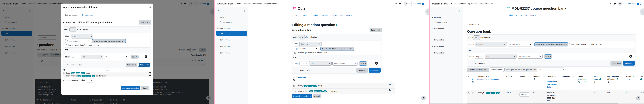
Task: Remove the tag condition in the random question dialog
Action: pyautogui.click(x=146, y=57)
